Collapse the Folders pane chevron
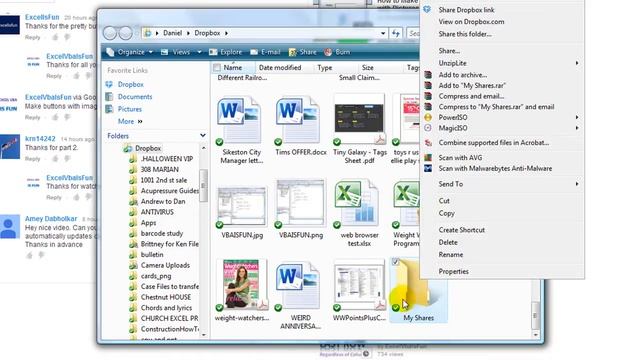 point(203,136)
